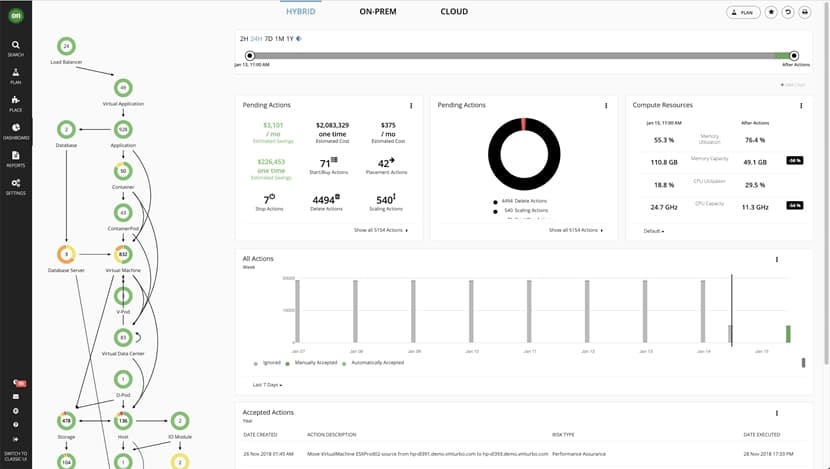
Task: Click the ACTION DESCRIPTION column header
Action: [331, 435]
